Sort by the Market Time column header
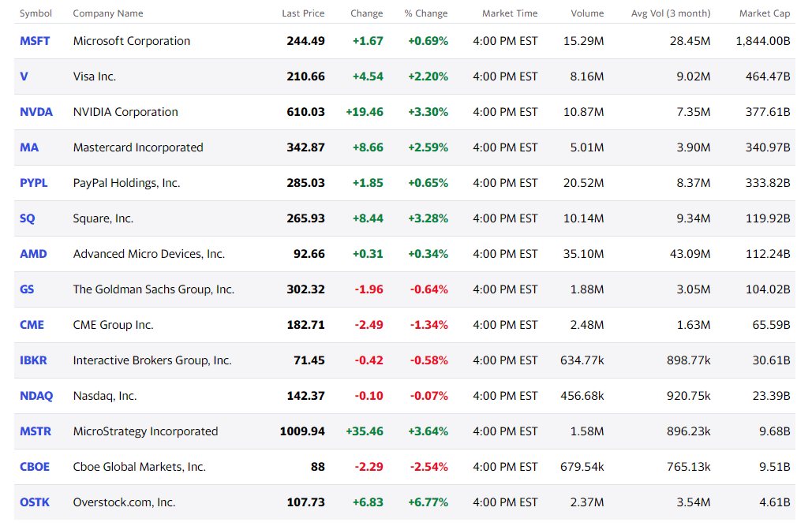Viewport: 812px width, 526px height. click(x=510, y=13)
